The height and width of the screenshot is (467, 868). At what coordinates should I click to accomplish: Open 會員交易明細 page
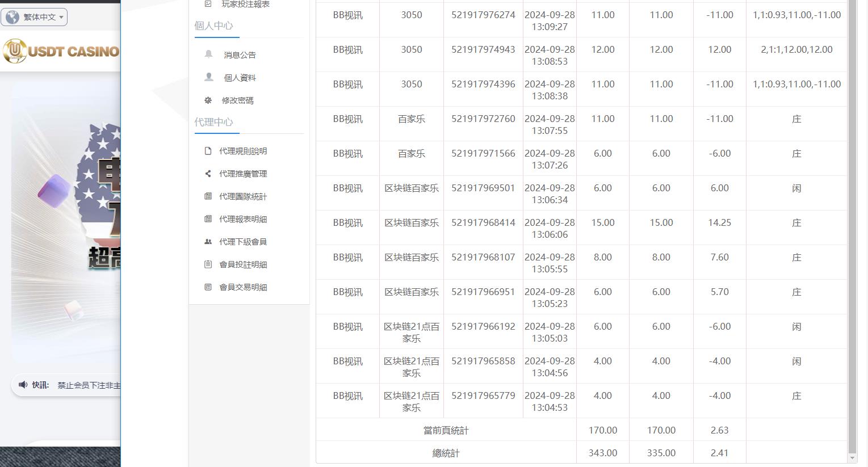click(242, 287)
